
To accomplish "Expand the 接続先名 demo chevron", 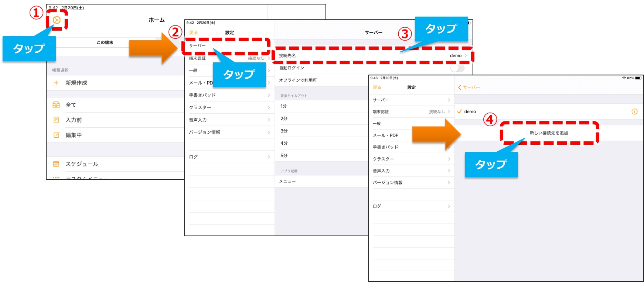I will [466, 56].
